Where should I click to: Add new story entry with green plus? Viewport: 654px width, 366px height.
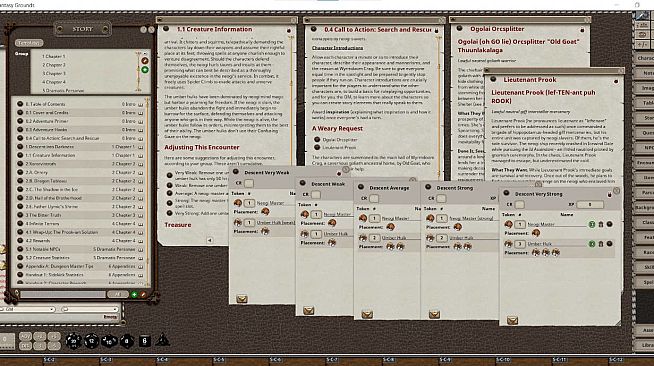(x=134, y=295)
